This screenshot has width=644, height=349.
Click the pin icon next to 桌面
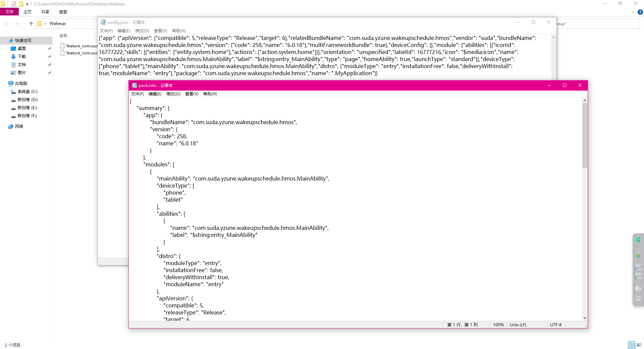click(x=49, y=49)
